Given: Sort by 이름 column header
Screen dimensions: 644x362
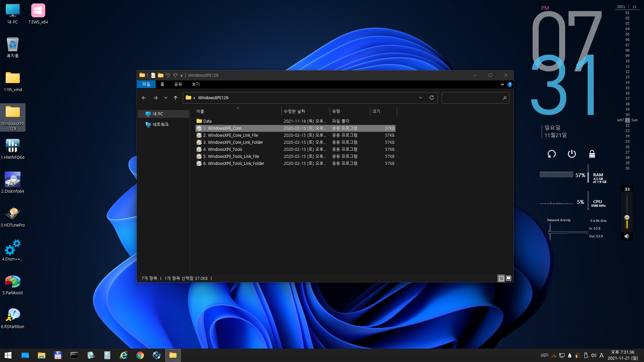Looking at the screenshot, I should [238, 111].
